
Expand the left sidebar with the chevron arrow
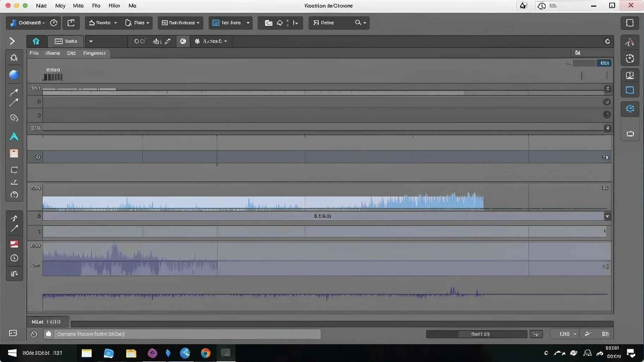12,41
